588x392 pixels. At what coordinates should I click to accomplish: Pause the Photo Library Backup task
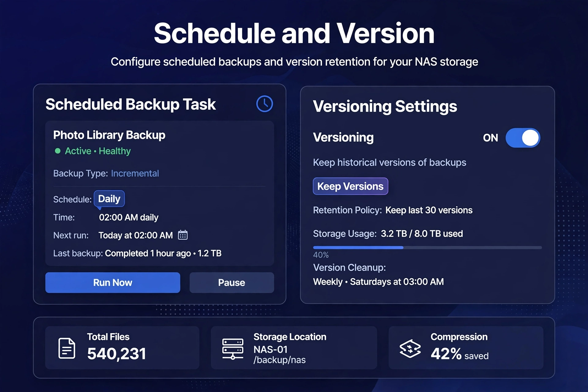[x=232, y=282]
